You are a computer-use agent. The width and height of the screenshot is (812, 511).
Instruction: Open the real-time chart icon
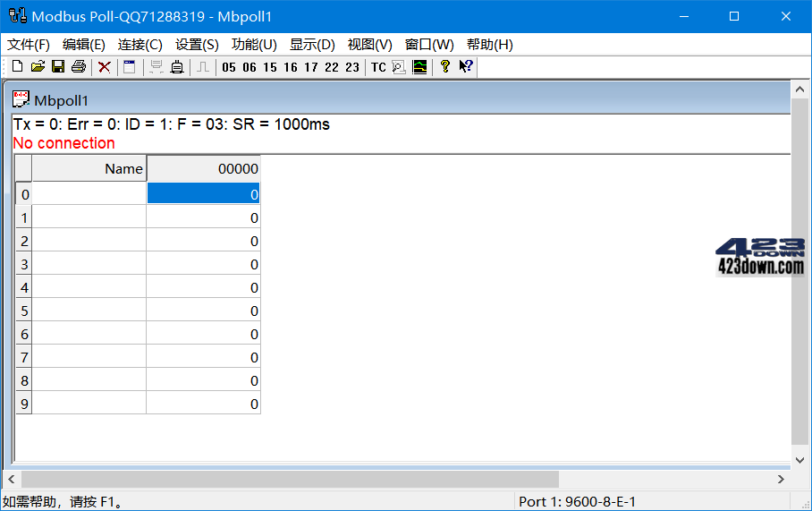(x=419, y=67)
